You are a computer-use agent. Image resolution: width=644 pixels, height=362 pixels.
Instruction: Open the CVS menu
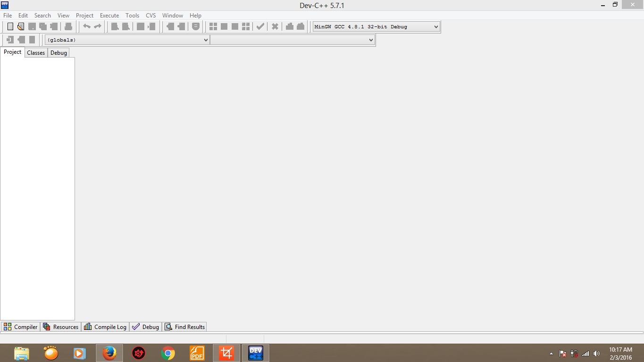point(151,16)
